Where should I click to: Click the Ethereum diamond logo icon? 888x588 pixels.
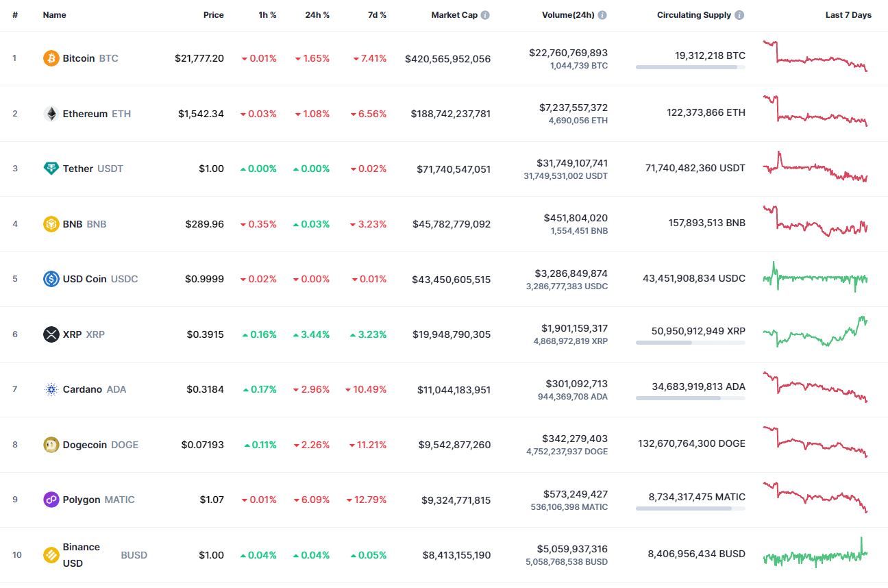coord(51,114)
